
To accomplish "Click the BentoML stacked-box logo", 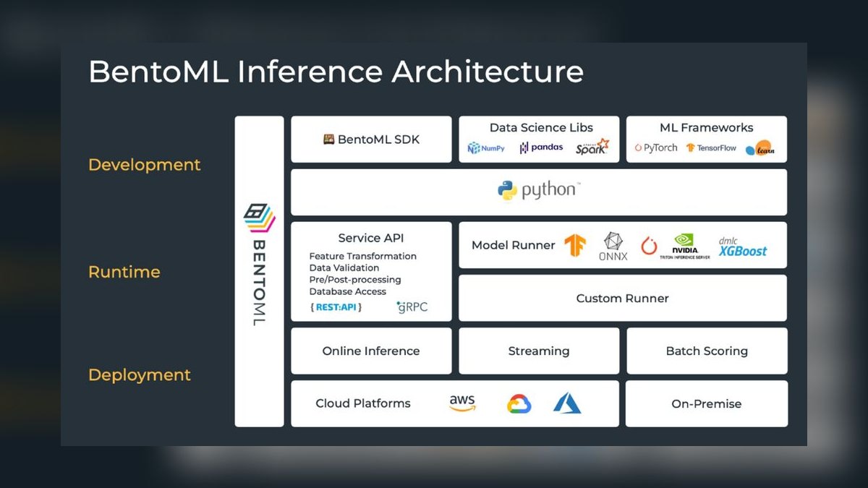I will (x=259, y=217).
